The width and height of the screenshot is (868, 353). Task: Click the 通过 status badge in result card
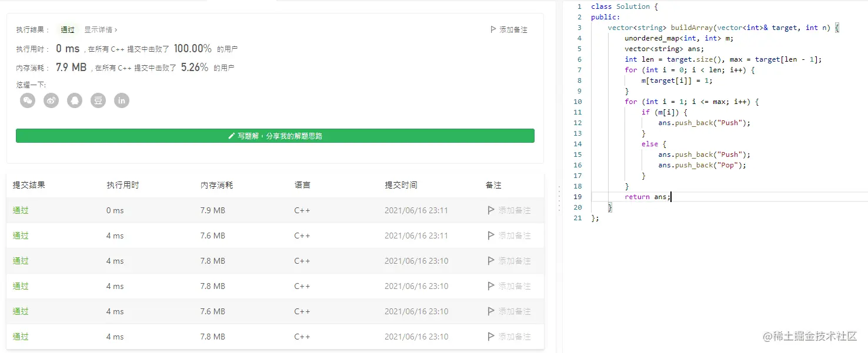(68, 29)
